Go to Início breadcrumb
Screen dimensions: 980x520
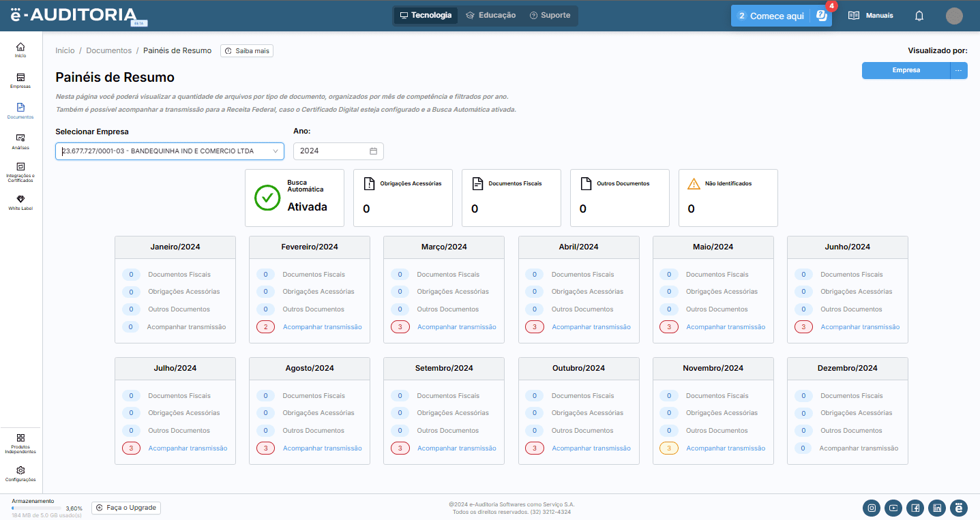(65, 50)
